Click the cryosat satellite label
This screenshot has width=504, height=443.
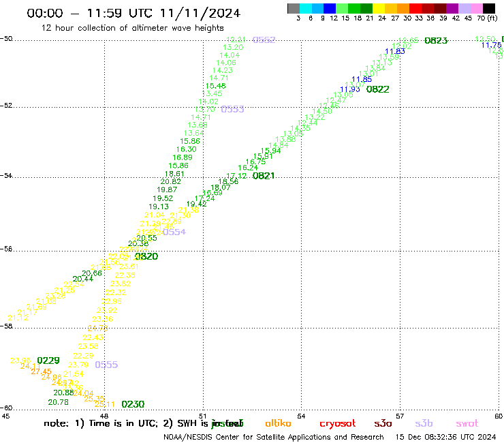pos(338,424)
